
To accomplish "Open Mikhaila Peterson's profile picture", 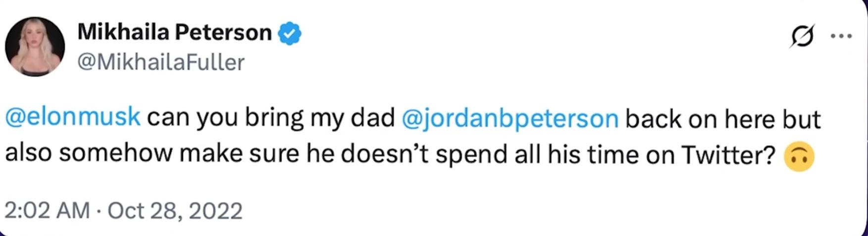I will [35, 47].
